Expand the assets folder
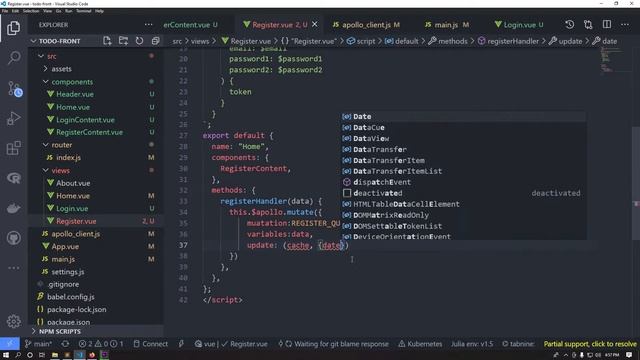 click(x=61, y=69)
